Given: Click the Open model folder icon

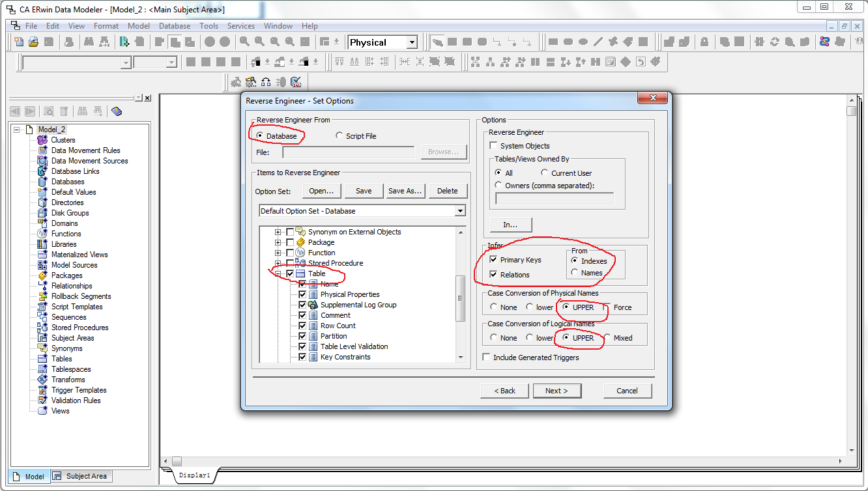Looking at the screenshot, I should [x=33, y=42].
